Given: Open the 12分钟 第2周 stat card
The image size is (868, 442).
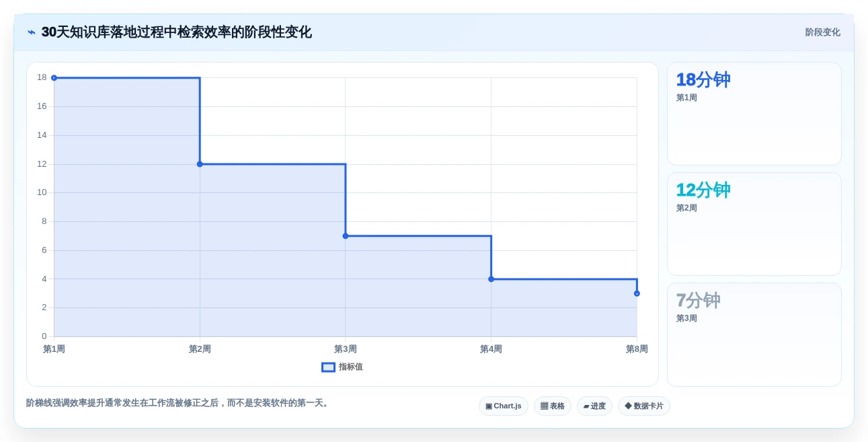Looking at the screenshot, I should coord(754,224).
